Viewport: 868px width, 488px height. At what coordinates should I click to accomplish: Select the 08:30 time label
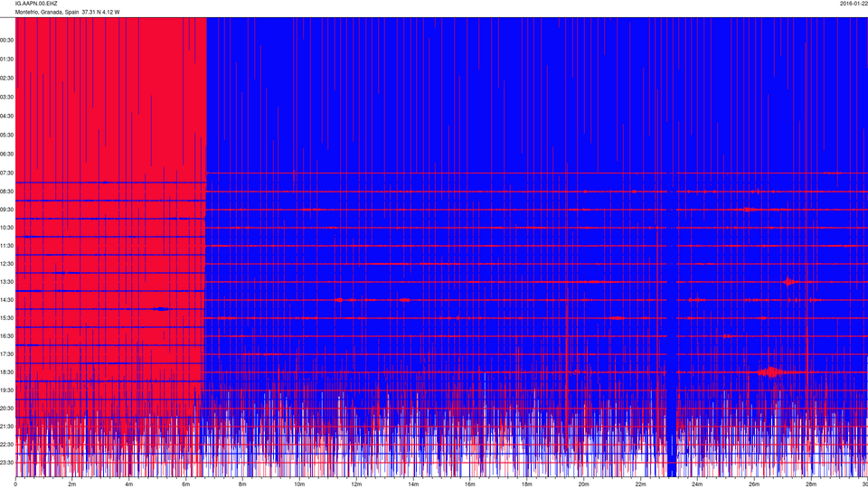(6, 192)
